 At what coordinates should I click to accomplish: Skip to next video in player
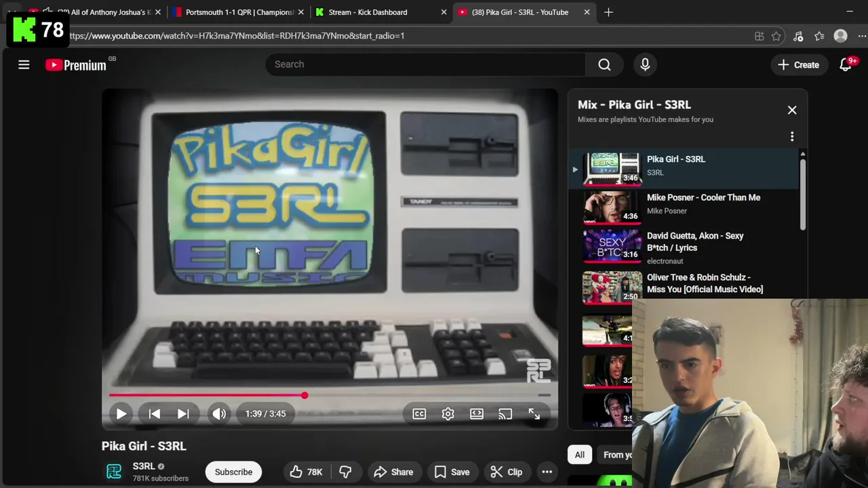coord(183,413)
